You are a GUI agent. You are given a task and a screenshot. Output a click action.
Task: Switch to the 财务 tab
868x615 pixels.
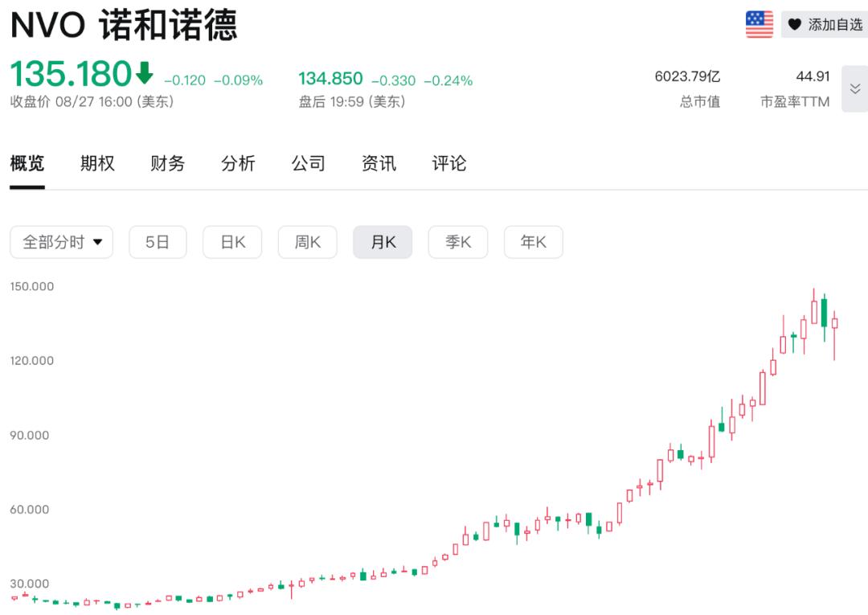tap(168, 163)
